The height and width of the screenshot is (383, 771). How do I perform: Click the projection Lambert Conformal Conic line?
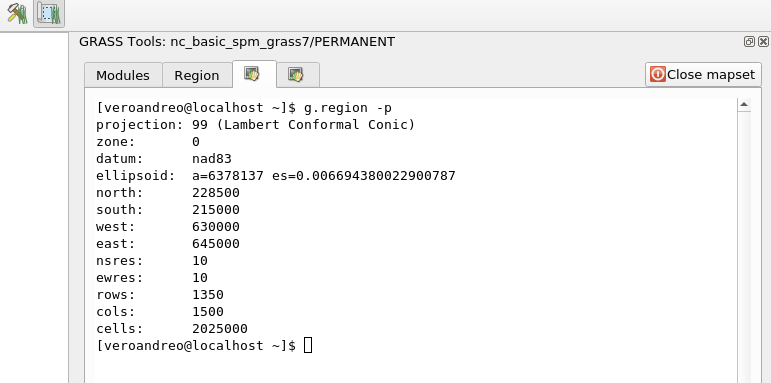[256, 125]
